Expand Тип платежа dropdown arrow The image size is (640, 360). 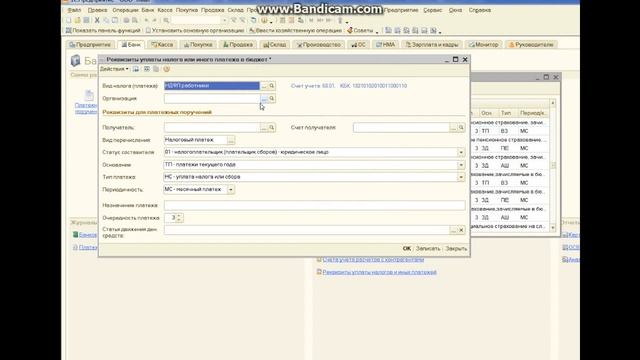tap(461, 177)
